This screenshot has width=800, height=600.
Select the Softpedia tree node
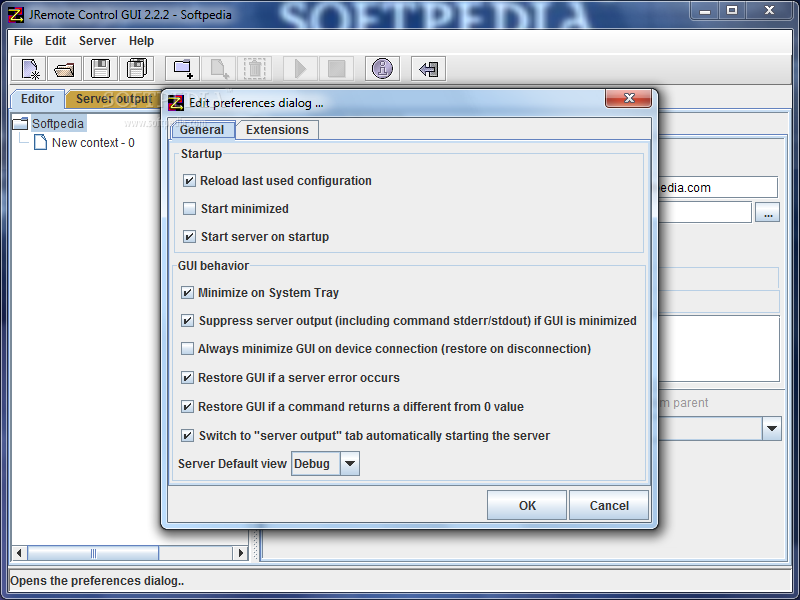click(x=58, y=123)
